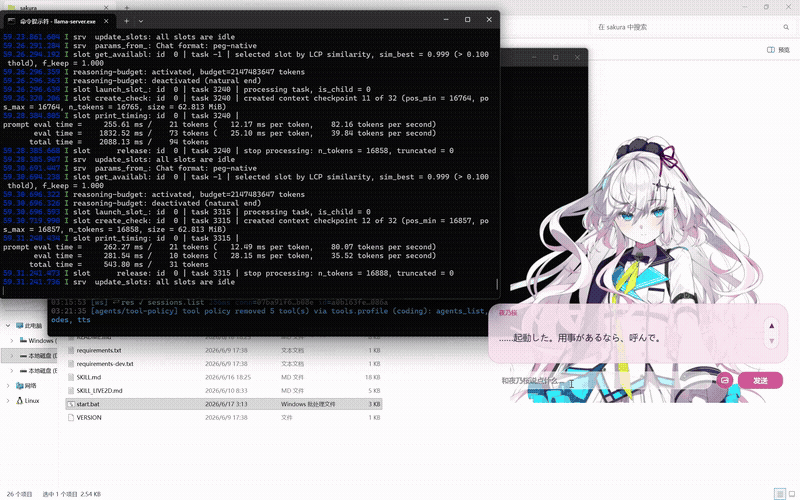The width and height of the screenshot is (800, 500).
Task: Click the chat message input field
Action: (x=606, y=381)
